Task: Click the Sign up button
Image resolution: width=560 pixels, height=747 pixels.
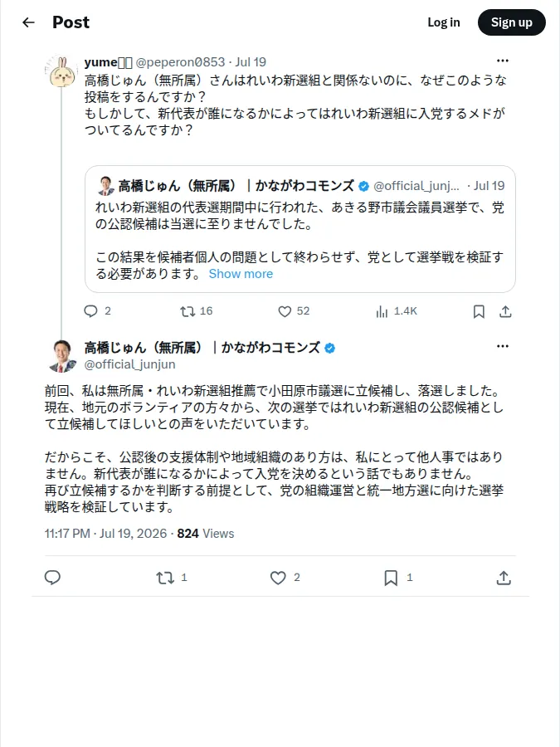Action: point(511,22)
